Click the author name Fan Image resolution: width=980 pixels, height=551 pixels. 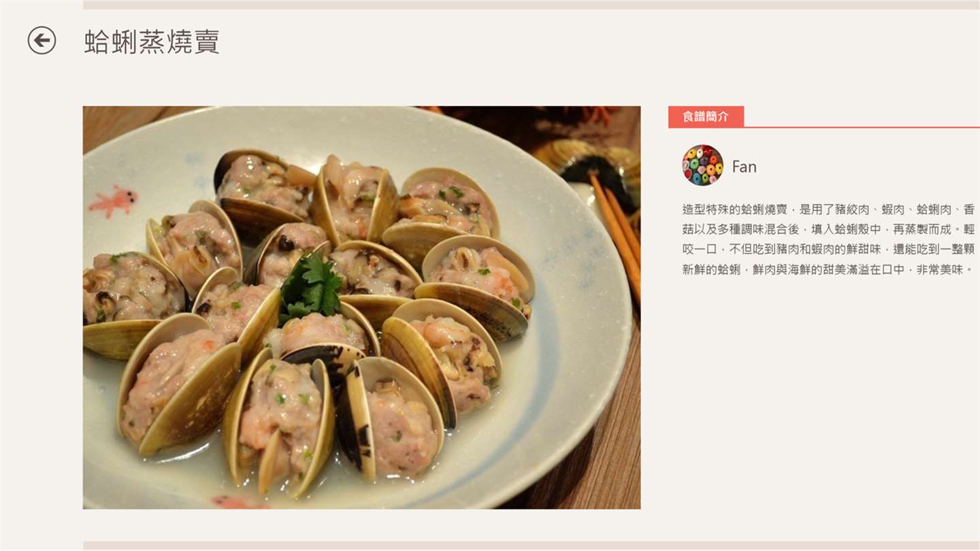coord(744,167)
